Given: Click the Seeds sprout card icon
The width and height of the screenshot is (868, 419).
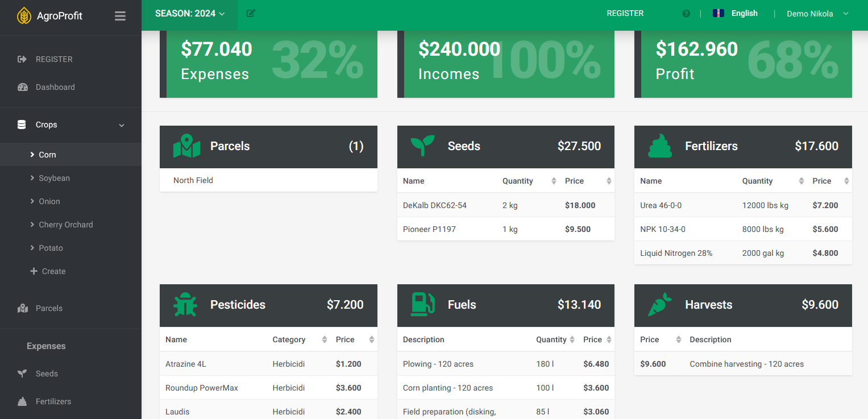Looking at the screenshot, I should 423,146.
